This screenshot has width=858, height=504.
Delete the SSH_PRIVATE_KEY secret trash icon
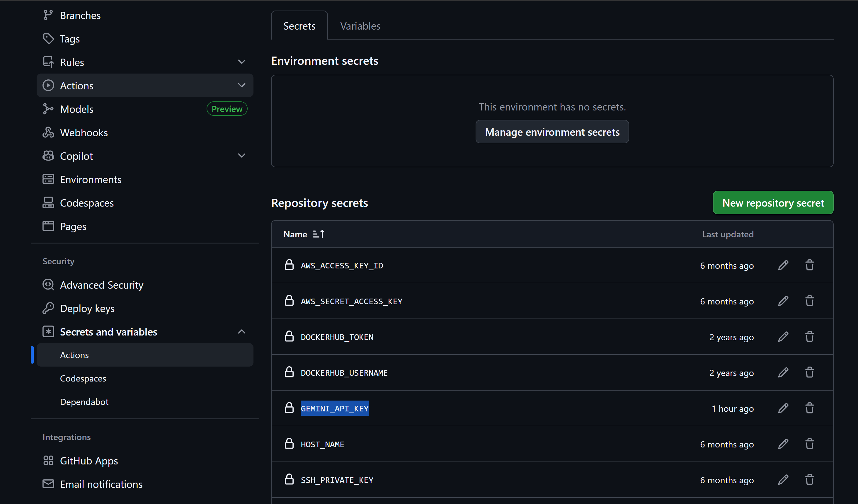click(809, 480)
